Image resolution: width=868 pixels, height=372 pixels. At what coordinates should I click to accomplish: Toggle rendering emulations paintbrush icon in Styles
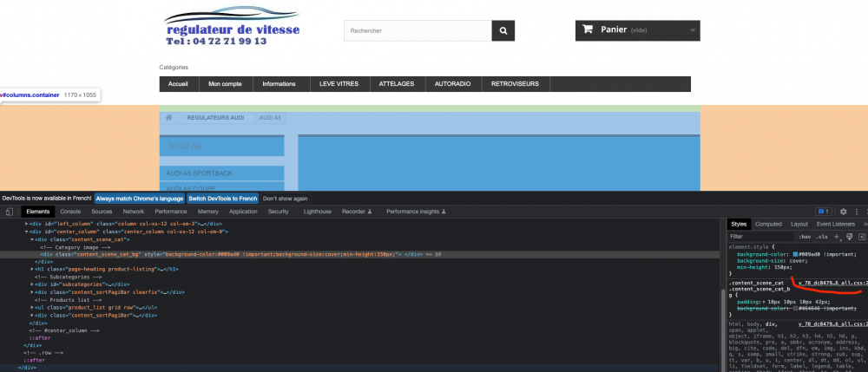(x=849, y=237)
